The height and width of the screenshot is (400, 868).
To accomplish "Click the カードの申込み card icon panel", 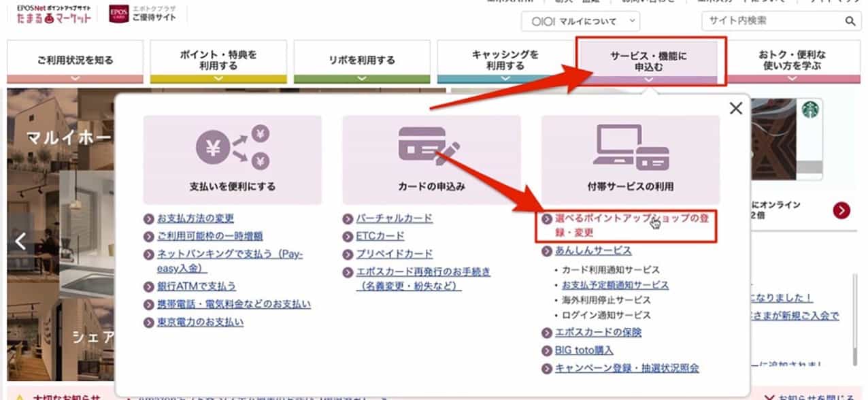I will pos(431,159).
